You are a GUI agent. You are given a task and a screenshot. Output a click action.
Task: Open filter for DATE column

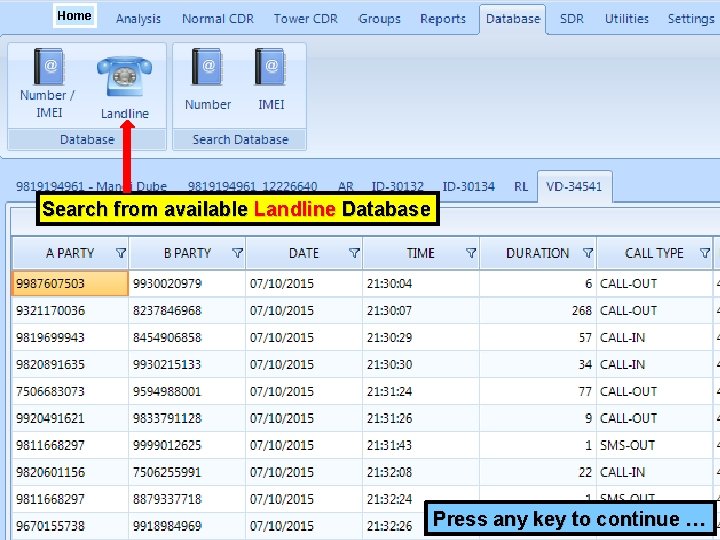click(x=354, y=253)
